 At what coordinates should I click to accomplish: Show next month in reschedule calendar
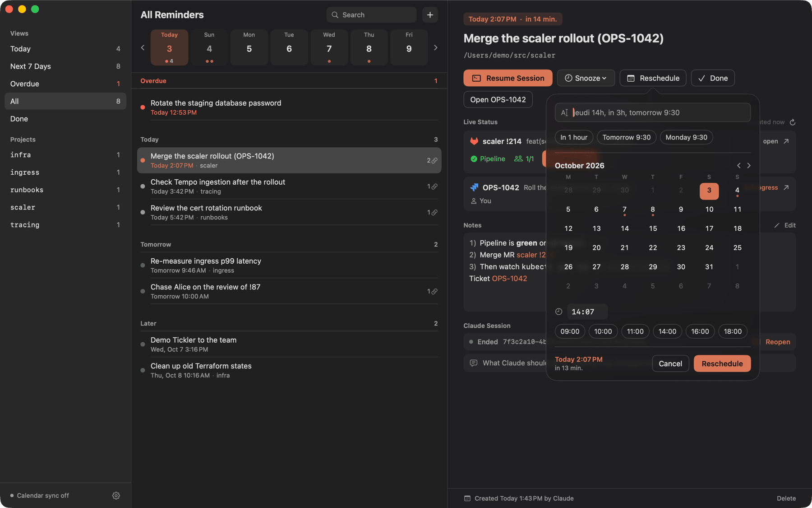click(x=749, y=166)
